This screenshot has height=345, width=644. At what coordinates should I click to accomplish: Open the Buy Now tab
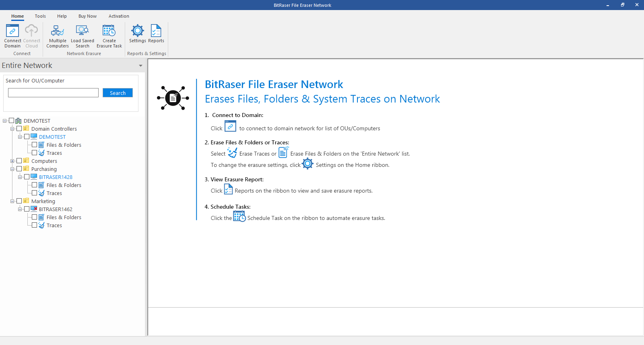(x=87, y=16)
